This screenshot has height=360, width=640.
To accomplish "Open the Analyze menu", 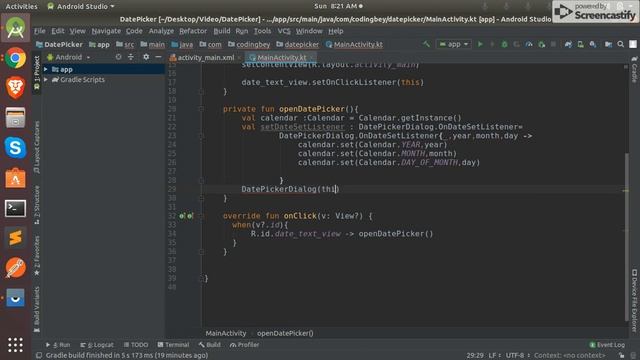I will tap(161, 31).
